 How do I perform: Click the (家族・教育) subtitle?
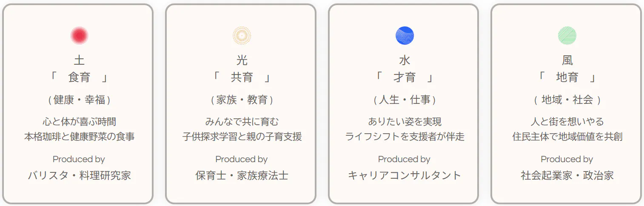point(242,100)
